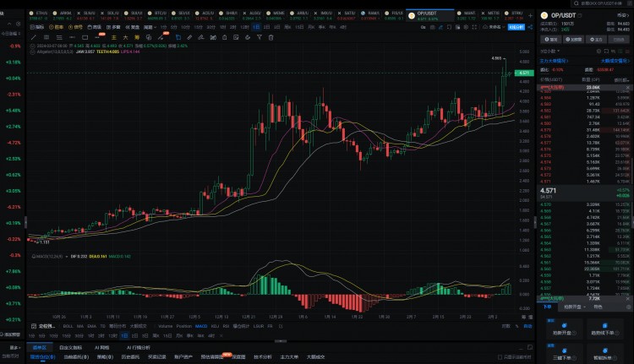The image size is (634, 364).
Task: Toggle the KDJ indicator
Action: (215, 326)
